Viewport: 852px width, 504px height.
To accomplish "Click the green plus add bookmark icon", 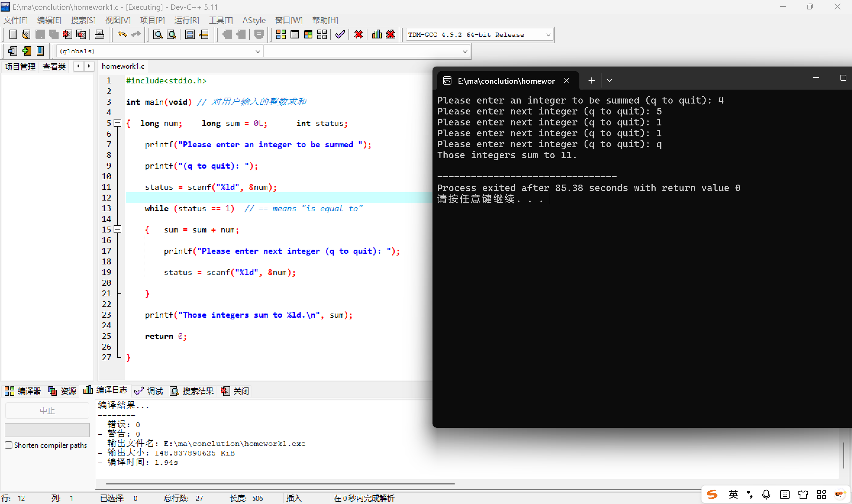I will [x=27, y=51].
